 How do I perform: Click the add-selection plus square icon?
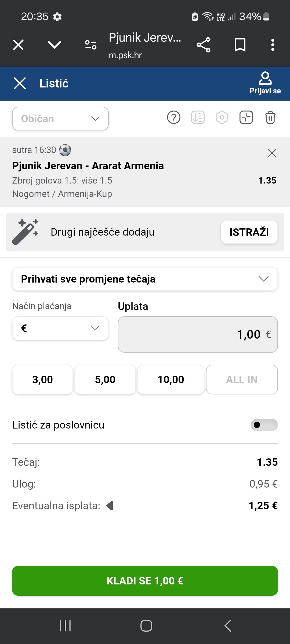(x=246, y=118)
